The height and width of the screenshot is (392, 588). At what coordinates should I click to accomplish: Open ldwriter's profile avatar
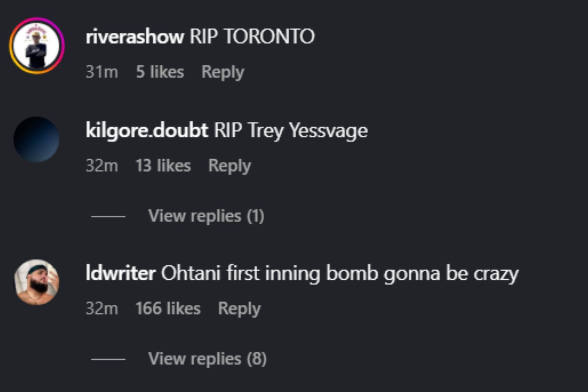pyautogui.click(x=37, y=282)
